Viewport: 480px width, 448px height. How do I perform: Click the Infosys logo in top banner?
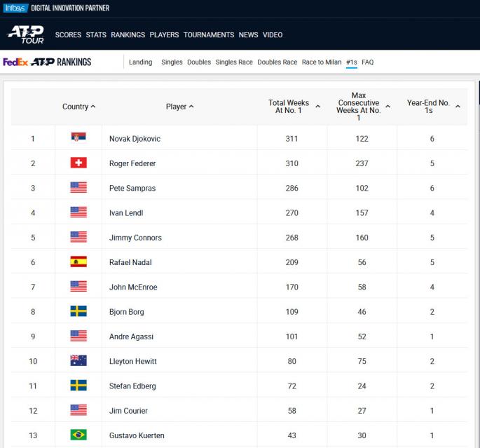(15, 8)
